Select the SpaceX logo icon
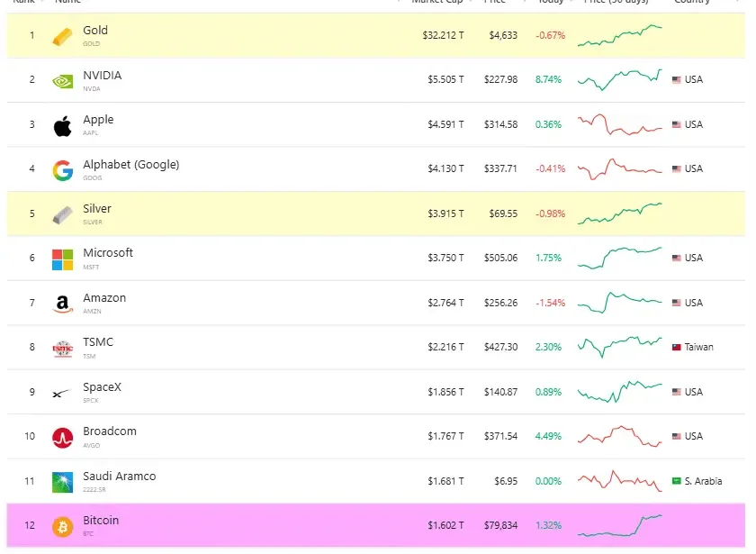This screenshot has height=554, width=756. point(61,394)
